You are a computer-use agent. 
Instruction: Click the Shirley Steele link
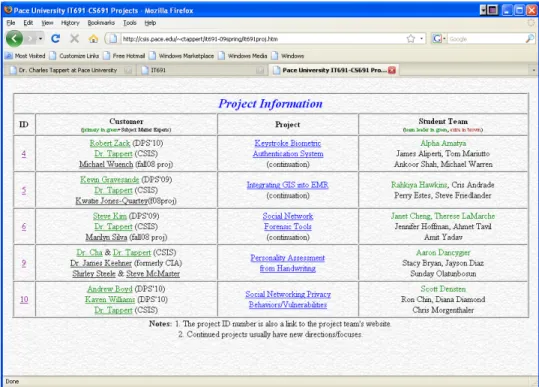94,274
